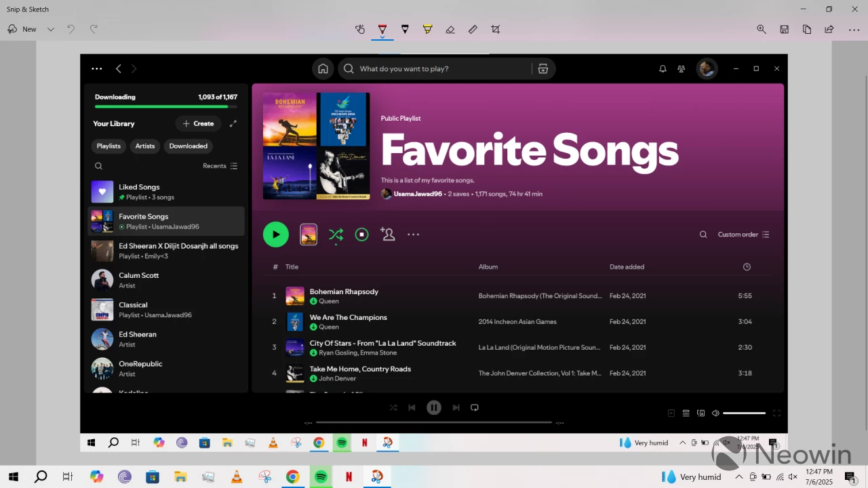The width and height of the screenshot is (868, 488).
Task: Click the Favorite Songs playlist cover art
Action: (x=316, y=146)
